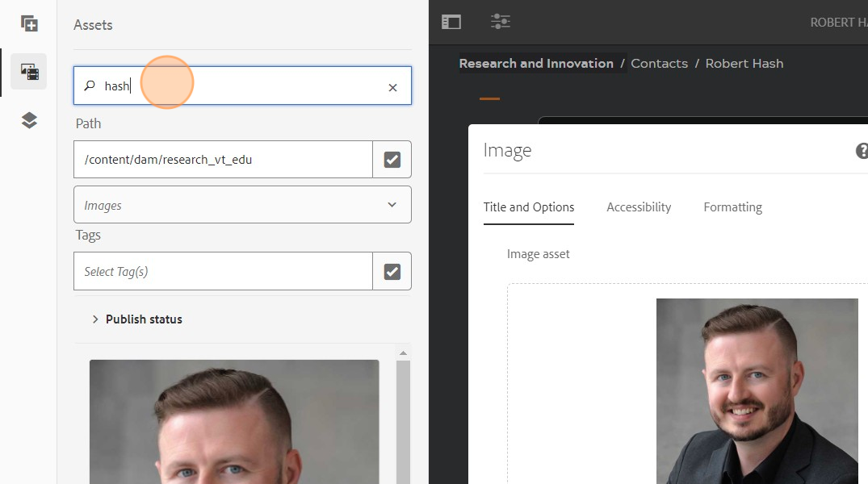Click the image asset portrait in dialog

tap(757, 391)
